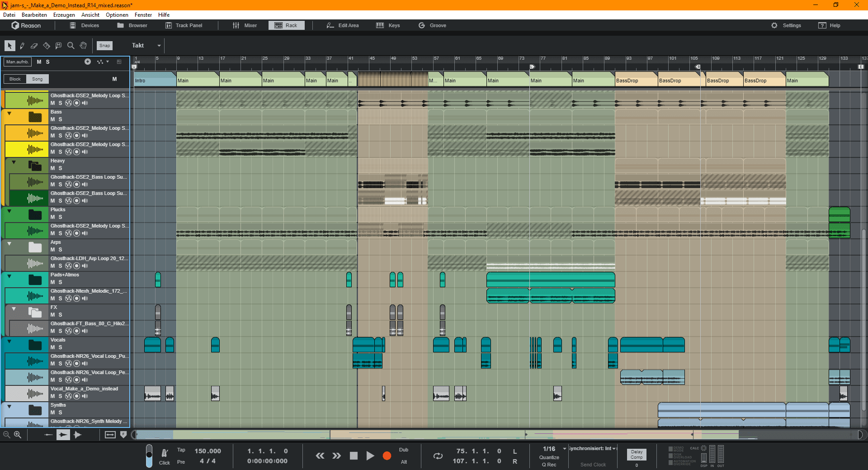Select the Eraser tool
The width and height of the screenshot is (868, 470).
[34, 46]
